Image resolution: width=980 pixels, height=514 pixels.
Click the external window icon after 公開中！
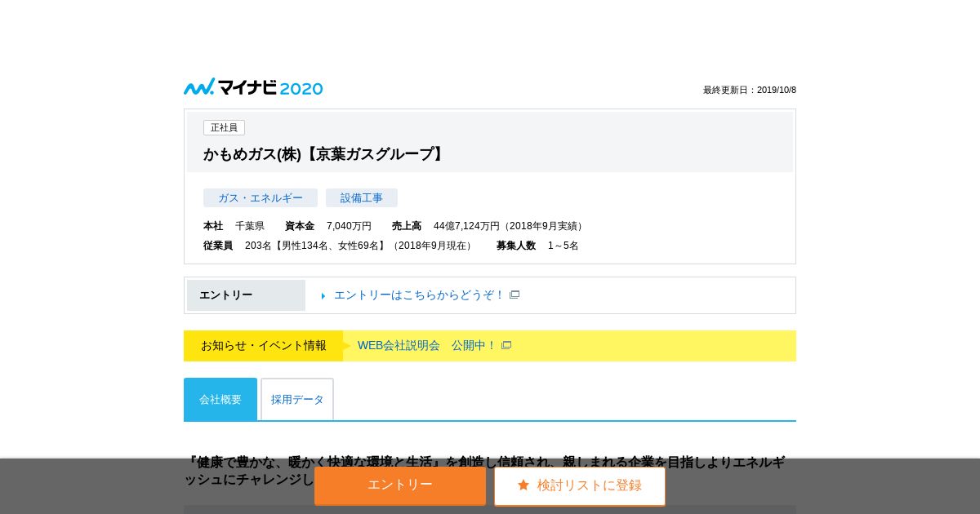(506, 346)
